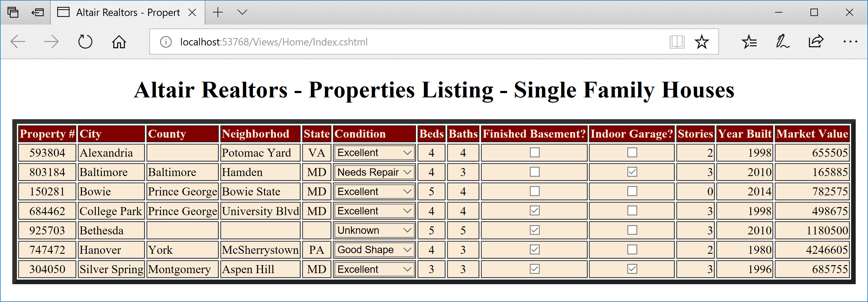Open Settings and more ellipsis menu
868x302 pixels.
(850, 42)
